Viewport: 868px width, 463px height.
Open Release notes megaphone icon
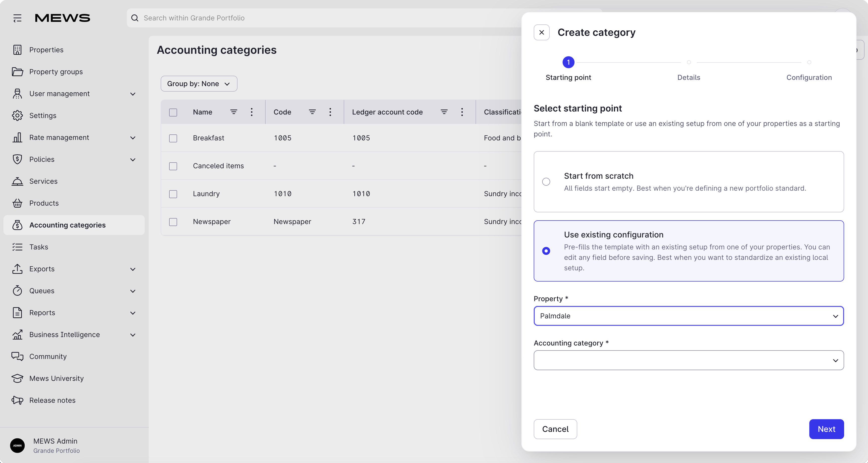click(x=17, y=400)
